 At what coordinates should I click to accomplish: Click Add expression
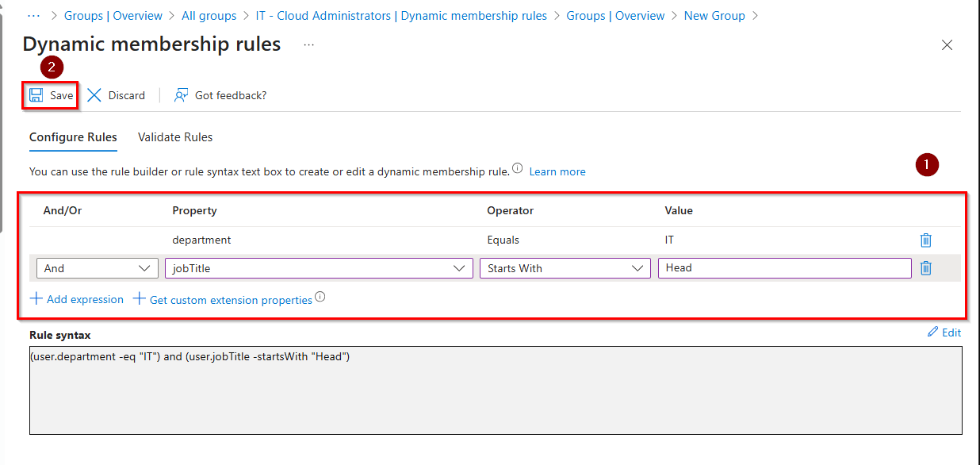point(77,299)
